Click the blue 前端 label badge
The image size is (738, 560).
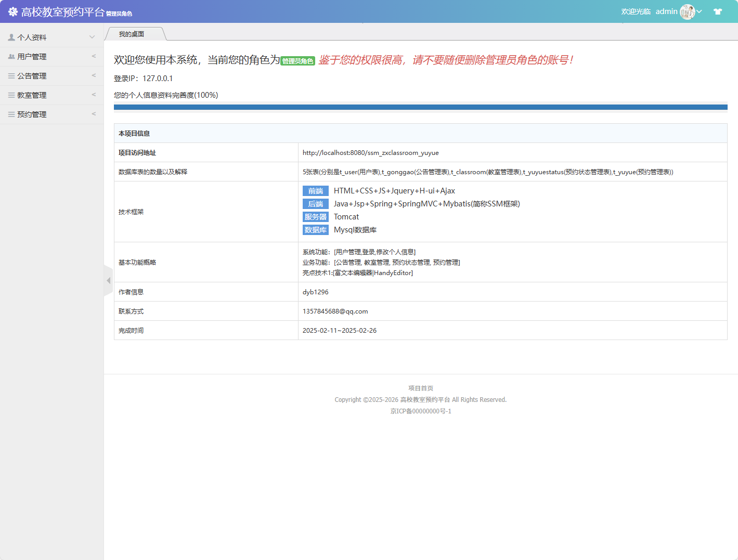(x=315, y=191)
